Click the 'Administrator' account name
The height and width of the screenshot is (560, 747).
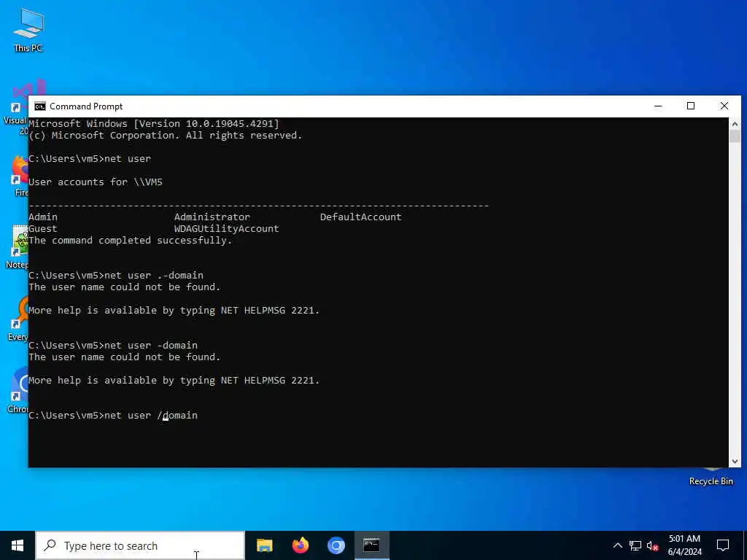pyautogui.click(x=212, y=217)
